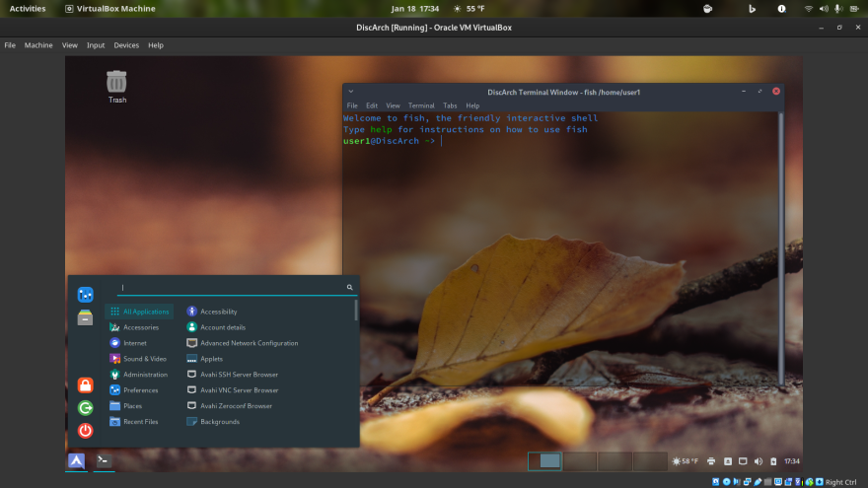Image resolution: width=868 pixels, height=488 pixels.
Task: Click the host volume icon in top bar
Action: pyautogui.click(x=824, y=9)
